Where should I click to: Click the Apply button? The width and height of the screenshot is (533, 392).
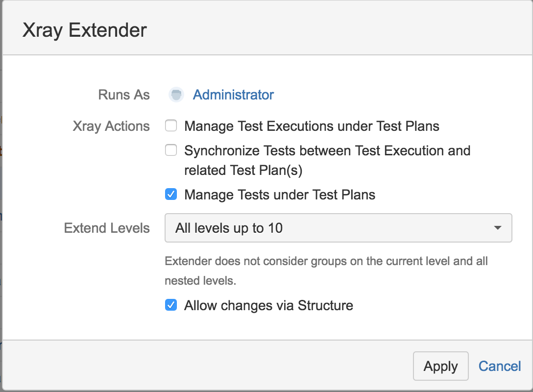click(x=440, y=366)
